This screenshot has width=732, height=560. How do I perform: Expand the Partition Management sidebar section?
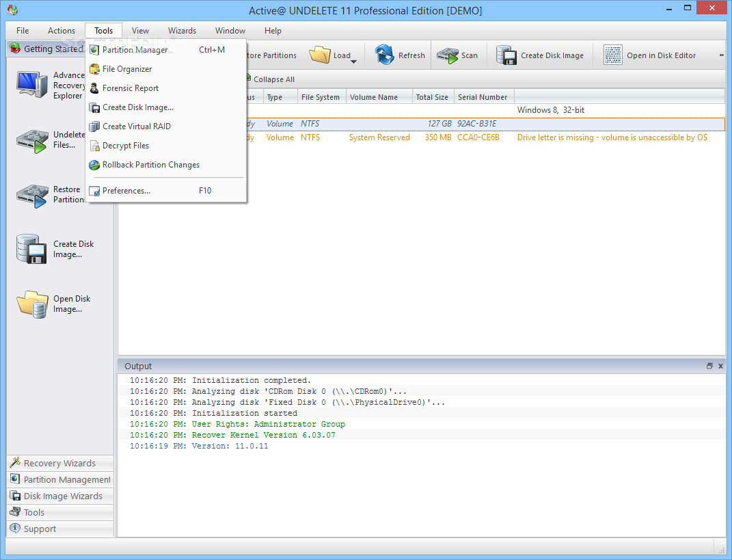pos(60,479)
